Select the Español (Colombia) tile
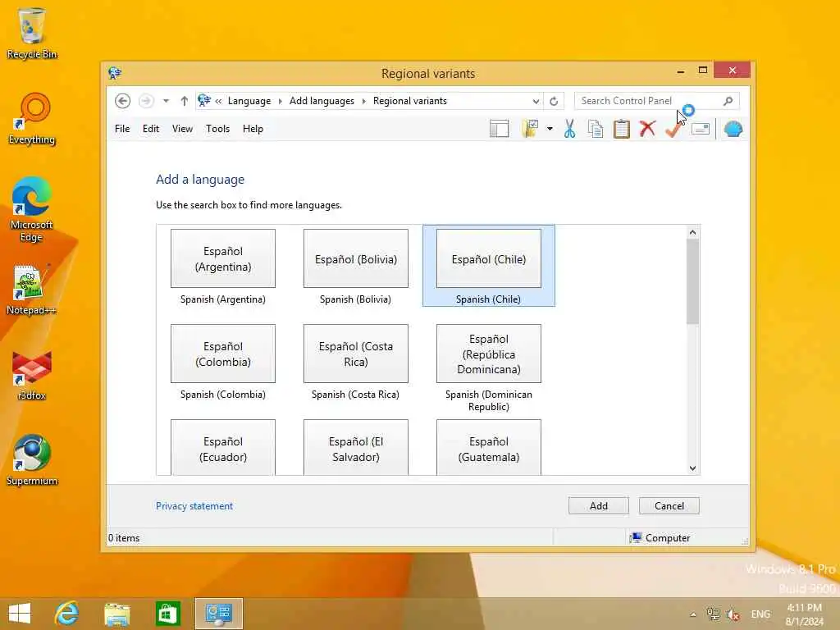The image size is (840, 630). click(x=223, y=354)
